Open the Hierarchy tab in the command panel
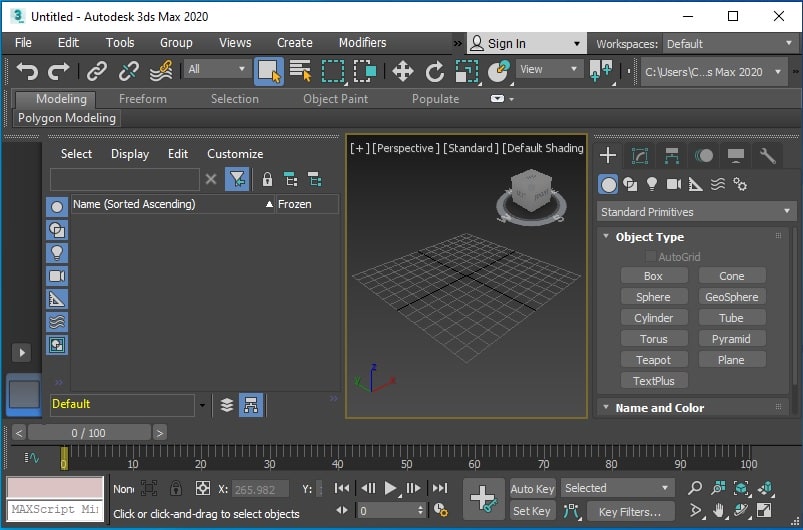Screen dimensions: 803x530 pyautogui.click(x=672, y=155)
